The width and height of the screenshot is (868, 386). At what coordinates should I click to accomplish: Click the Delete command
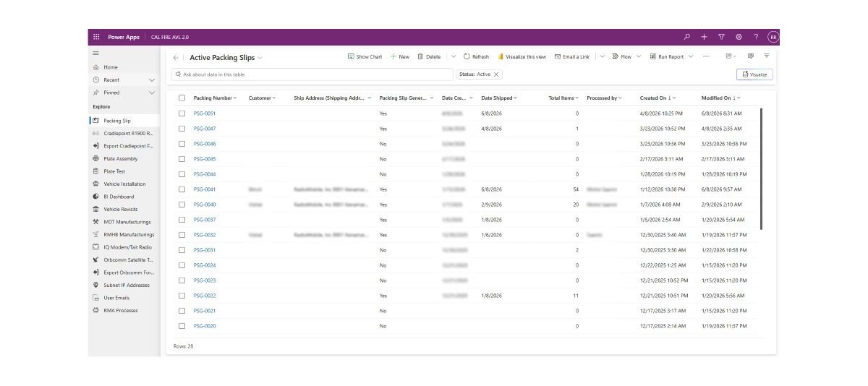(x=429, y=56)
